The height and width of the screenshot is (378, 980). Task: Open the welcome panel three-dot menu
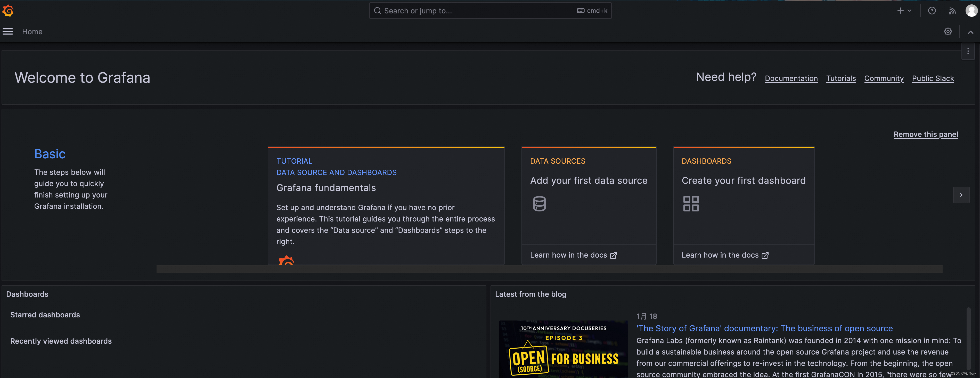[x=968, y=51]
